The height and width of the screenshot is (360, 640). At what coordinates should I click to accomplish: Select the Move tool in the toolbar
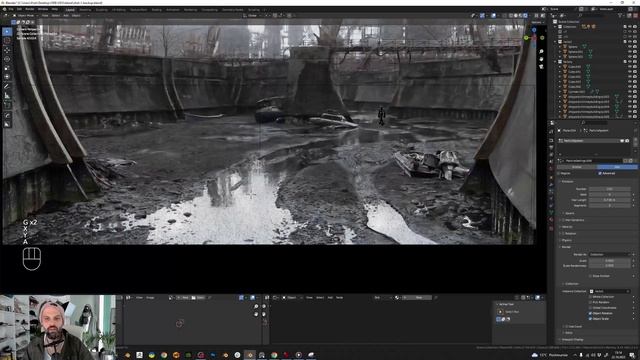point(7,50)
